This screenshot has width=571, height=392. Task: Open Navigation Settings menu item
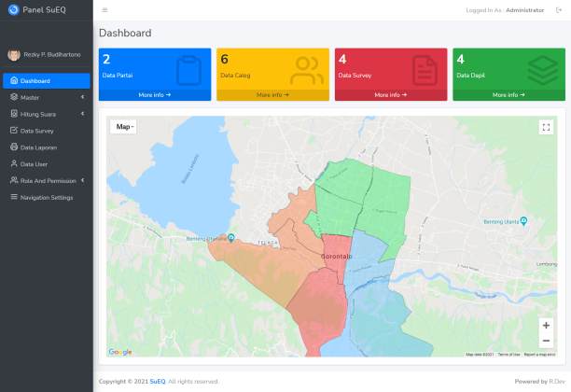pyautogui.click(x=46, y=198)
